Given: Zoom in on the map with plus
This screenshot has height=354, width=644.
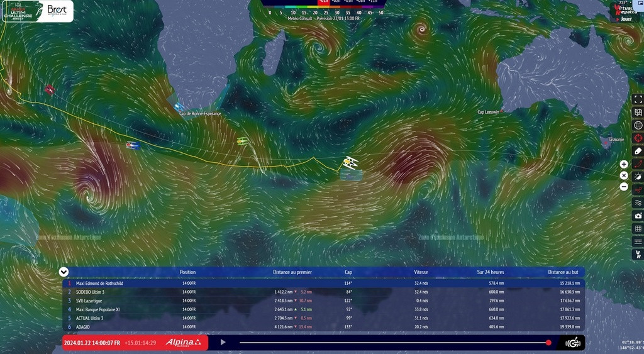Looking at the screenshot, I should point(624,163).
